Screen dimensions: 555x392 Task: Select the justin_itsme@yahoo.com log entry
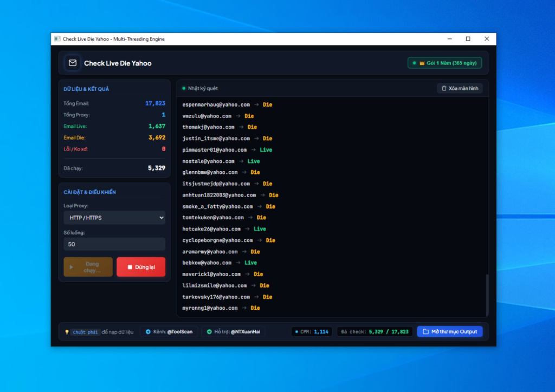[x=227, y=138]
